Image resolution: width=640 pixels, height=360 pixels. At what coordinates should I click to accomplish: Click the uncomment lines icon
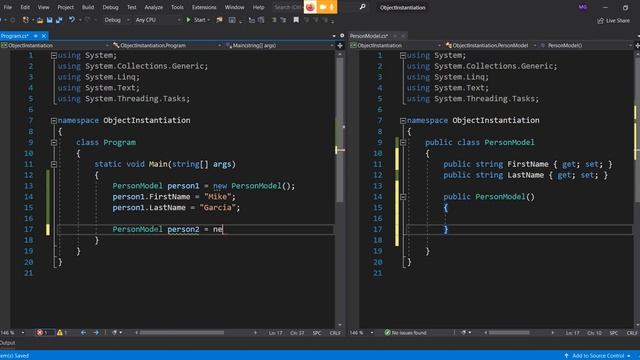(x=283, y=20)
